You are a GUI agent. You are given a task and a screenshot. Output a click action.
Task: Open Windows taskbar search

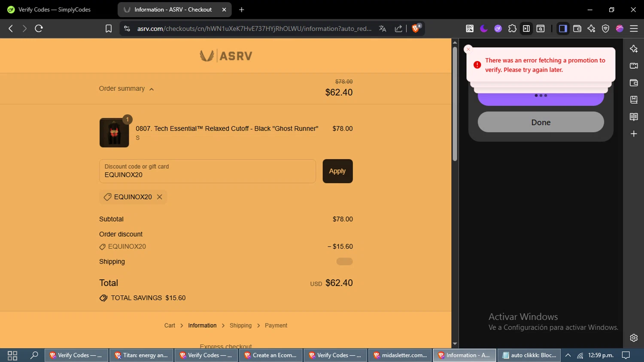pos(34,355)
